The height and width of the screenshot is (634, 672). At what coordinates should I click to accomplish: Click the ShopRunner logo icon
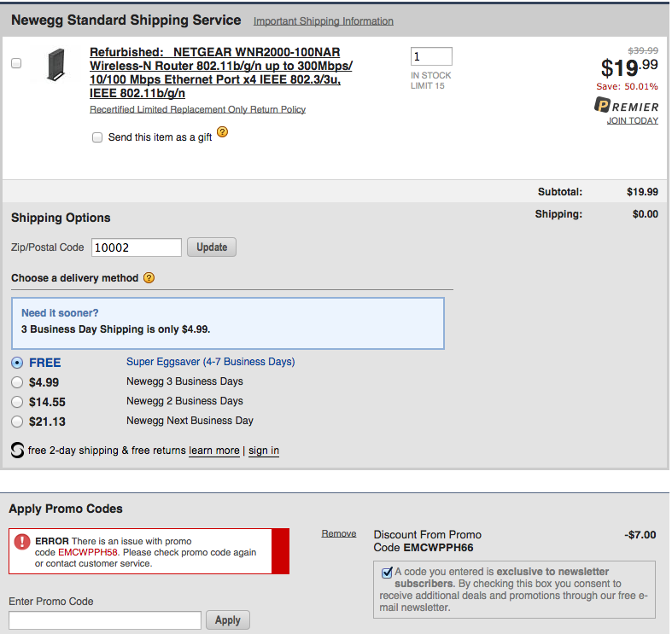pos(17,450)
